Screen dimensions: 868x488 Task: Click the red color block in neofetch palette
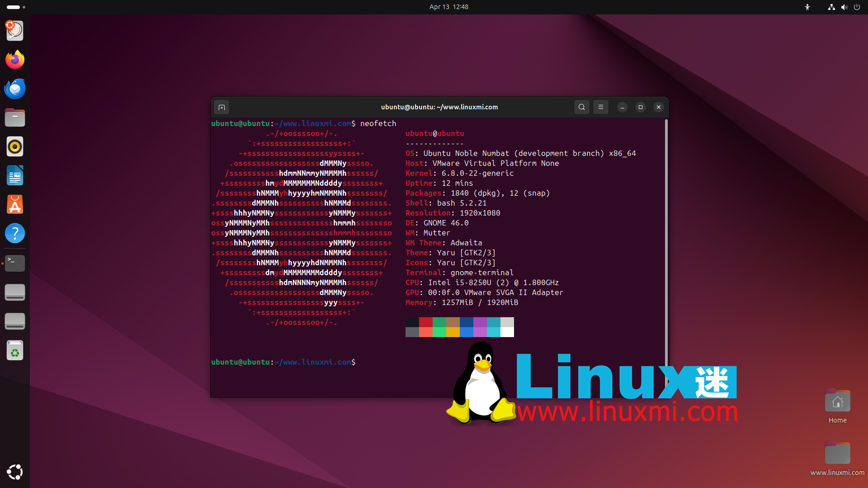point(426,322)
